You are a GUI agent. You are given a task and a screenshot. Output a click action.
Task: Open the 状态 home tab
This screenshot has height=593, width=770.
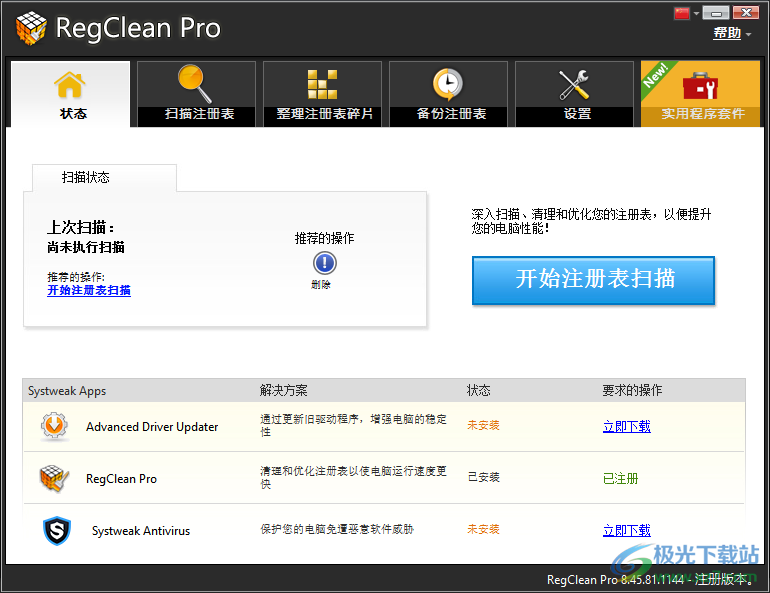coord(71,94)
